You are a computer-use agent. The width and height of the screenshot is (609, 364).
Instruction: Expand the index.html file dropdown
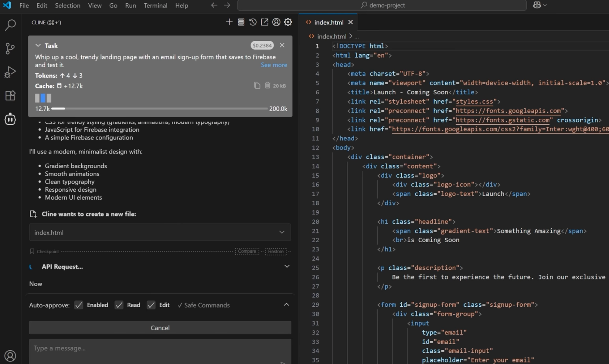tap(282, 232)
